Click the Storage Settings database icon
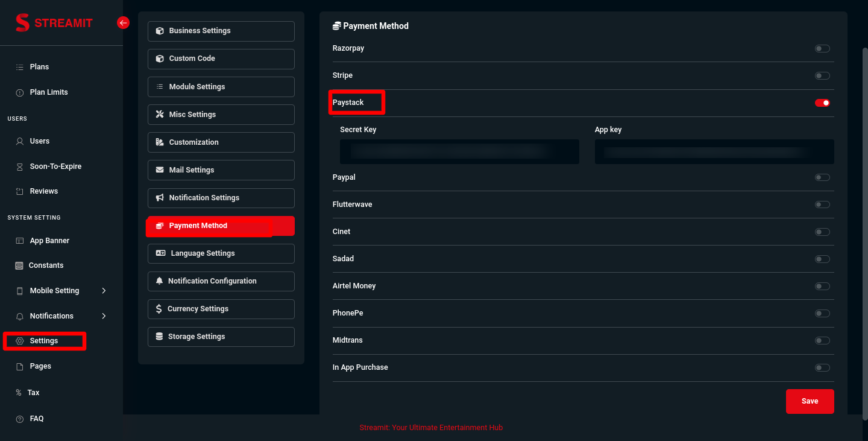 [x=159, y=337]
